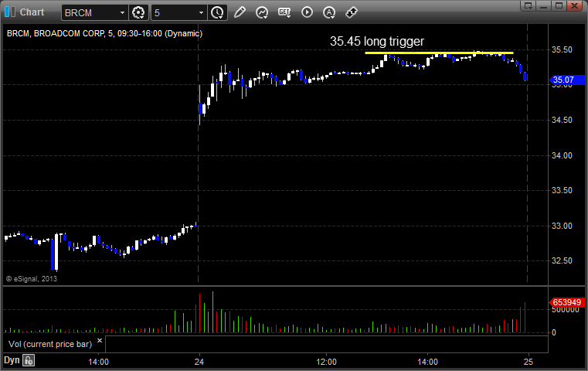Open the BRCM symbol dropdown arrow
588x371 pixels.
(122, 13)
